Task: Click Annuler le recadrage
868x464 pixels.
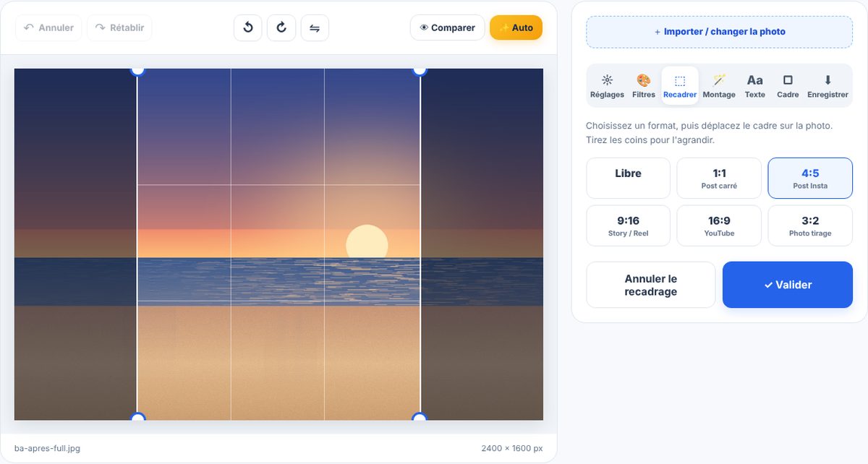Action: coord(650,285)
